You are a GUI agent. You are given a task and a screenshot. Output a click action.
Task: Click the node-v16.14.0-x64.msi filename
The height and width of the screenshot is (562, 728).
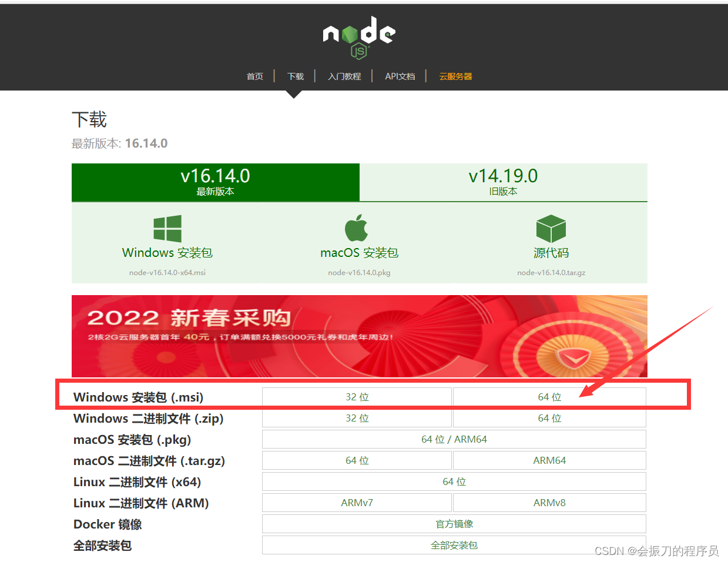coord(167,273)
